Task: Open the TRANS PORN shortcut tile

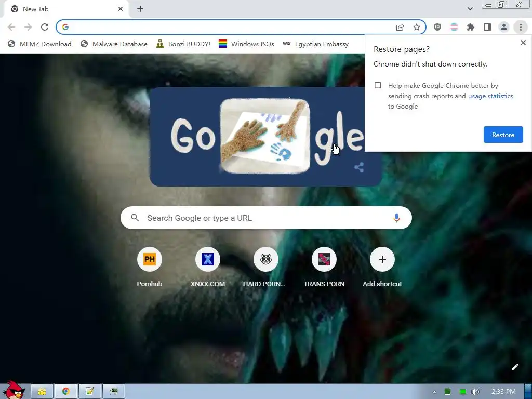Action: (324, 268)
